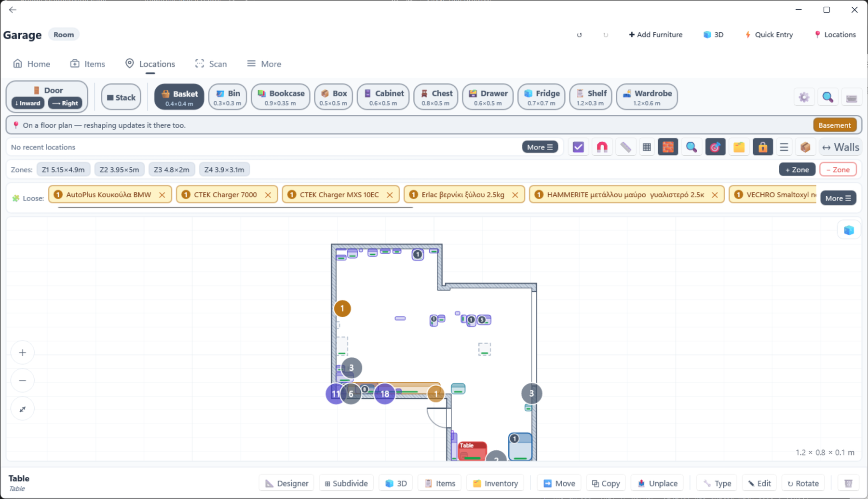Viewport: 868px width, 499px height.
Task: Click the keyboard icon at top right
Action: (x=851, y=97)
